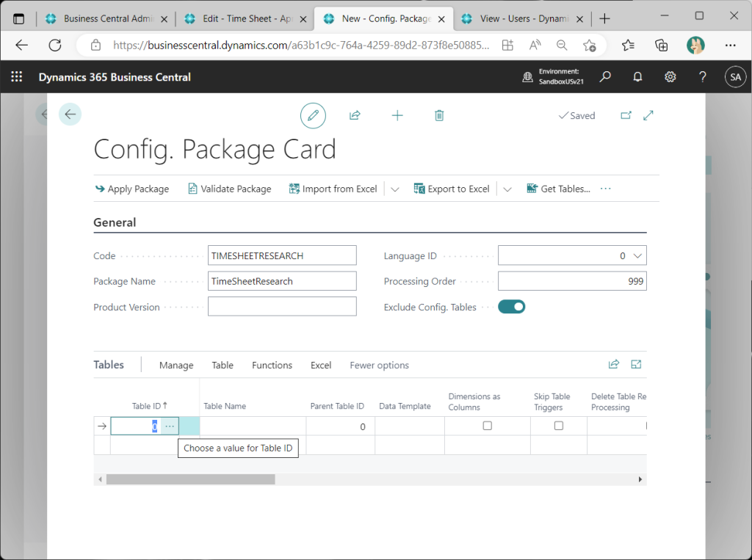Open the browser profile avatar
Image resolution: width=752 pixels, height=560 pixels.
[695, 46]
